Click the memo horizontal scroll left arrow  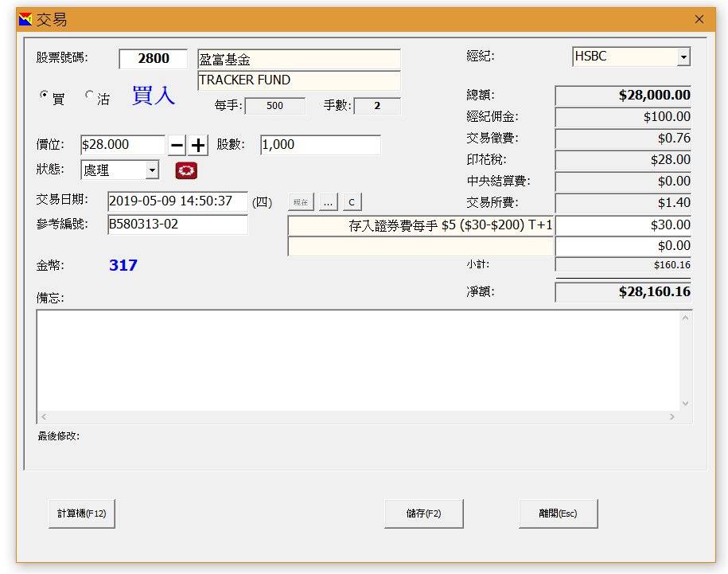pos(44,416)
